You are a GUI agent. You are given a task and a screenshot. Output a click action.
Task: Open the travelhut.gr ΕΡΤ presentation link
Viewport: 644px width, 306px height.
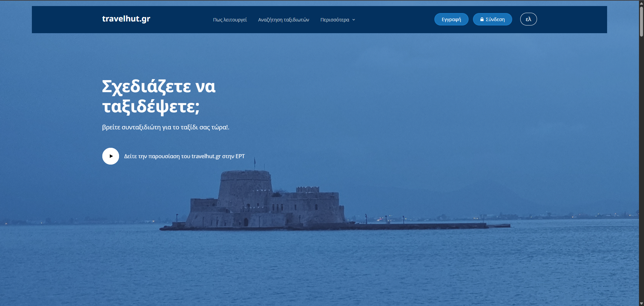click(x=184, y=156)
